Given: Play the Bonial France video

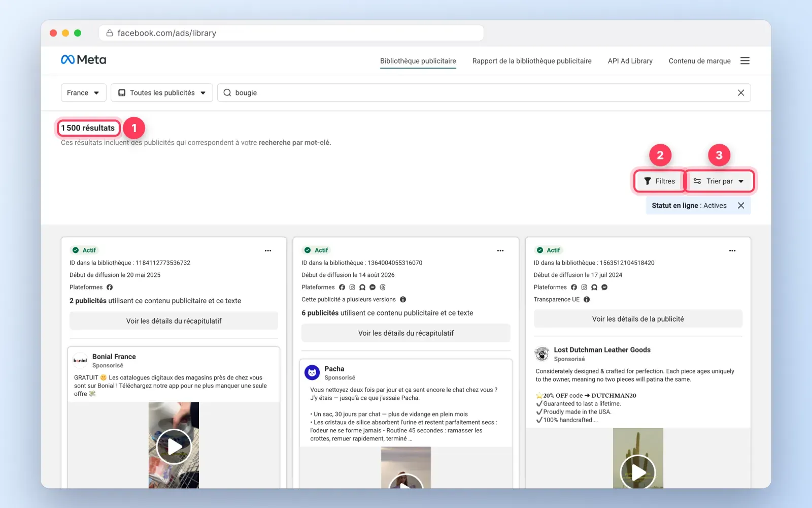Looking at the screenshot, I should pyautogui.click(x=174, y=447).
